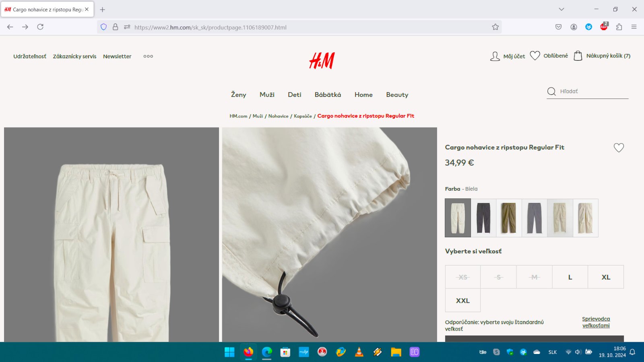Open the Adblock Plus extension icon
The image size is (644, 362).
pyautogui.click(x=604, y=27)
